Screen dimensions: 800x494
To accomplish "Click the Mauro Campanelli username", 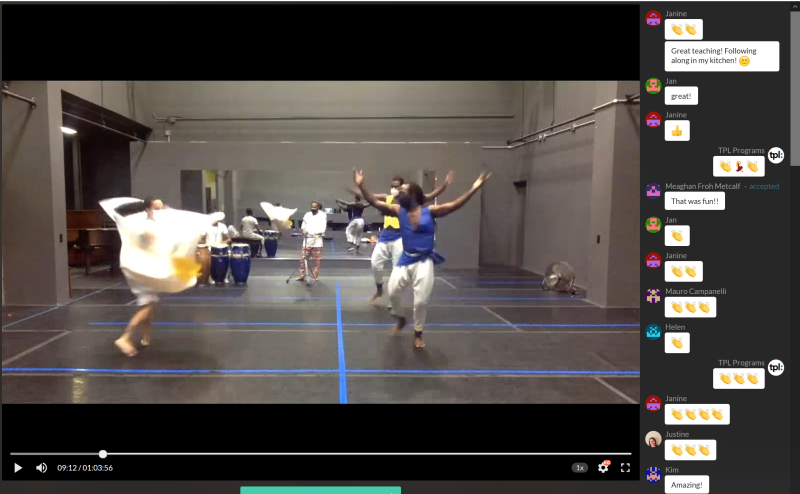I will (x=695, y=291).
